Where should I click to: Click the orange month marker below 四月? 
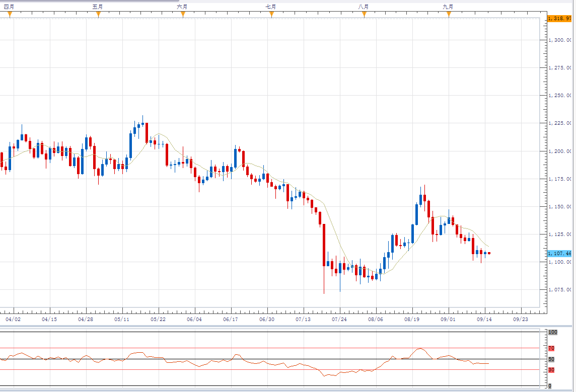coord(10,14)
